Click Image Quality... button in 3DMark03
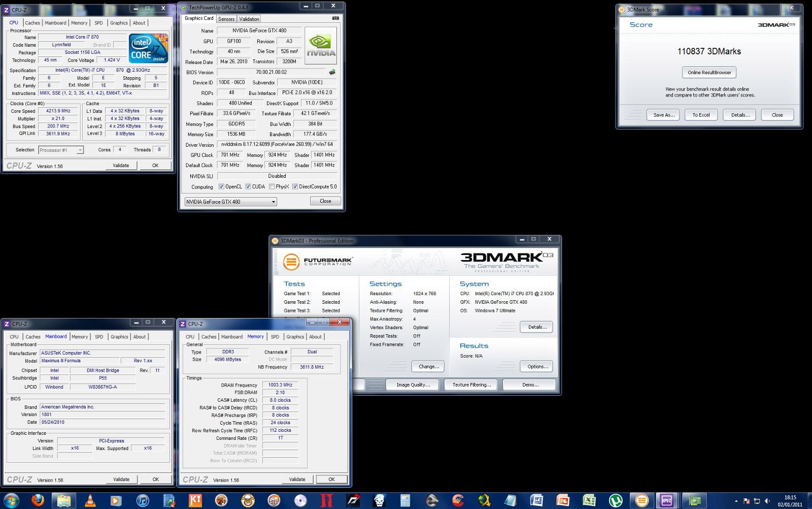Image resolution: width=812 pixels, height=509 pixels. point(413,385)
